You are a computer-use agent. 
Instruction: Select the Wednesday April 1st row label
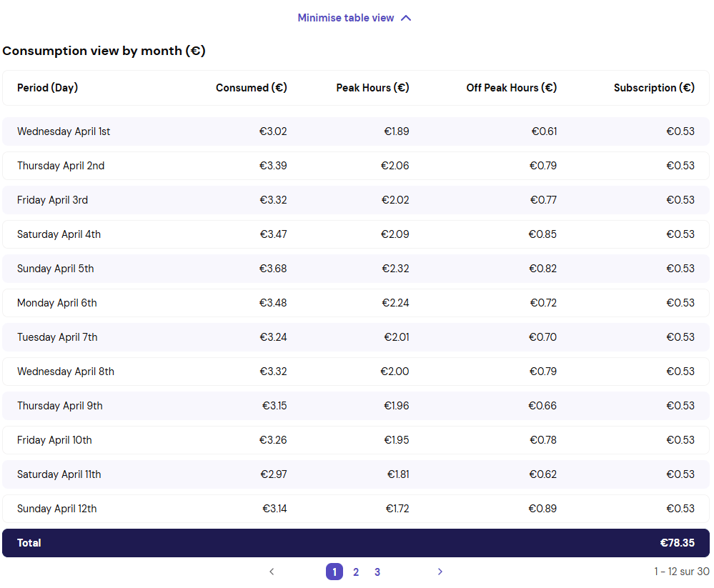coord(64,131)
